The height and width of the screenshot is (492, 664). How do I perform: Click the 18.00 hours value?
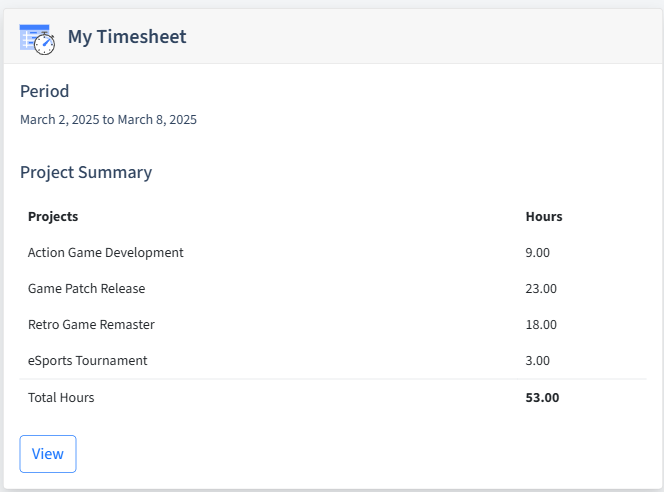(x=541, y=325)
